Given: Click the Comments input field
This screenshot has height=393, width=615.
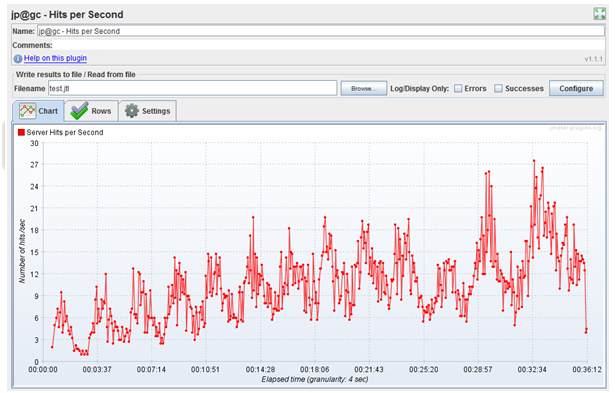Looking at the screenshot, I should (328, 45).
